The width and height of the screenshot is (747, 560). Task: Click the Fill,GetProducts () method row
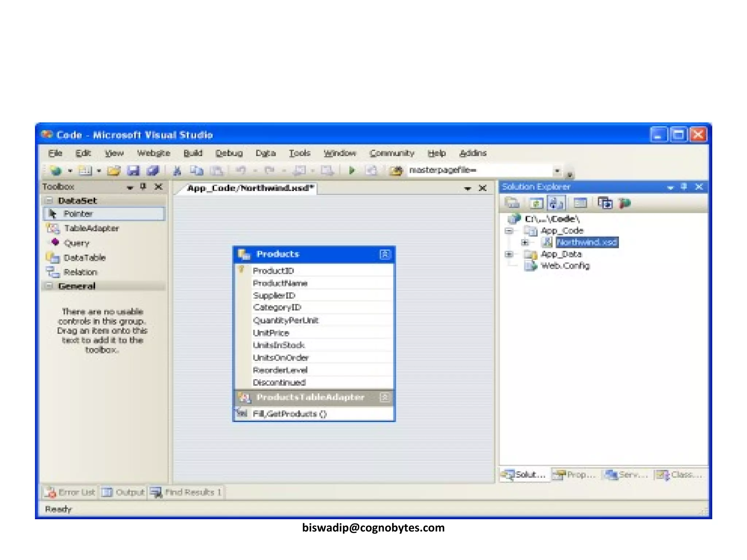(290, 414)
